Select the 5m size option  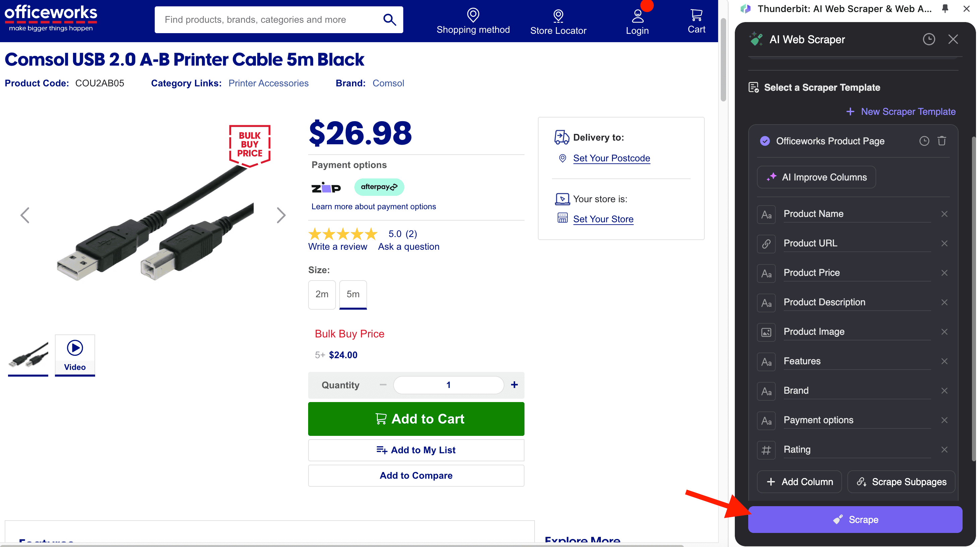[x=353, y=294]
